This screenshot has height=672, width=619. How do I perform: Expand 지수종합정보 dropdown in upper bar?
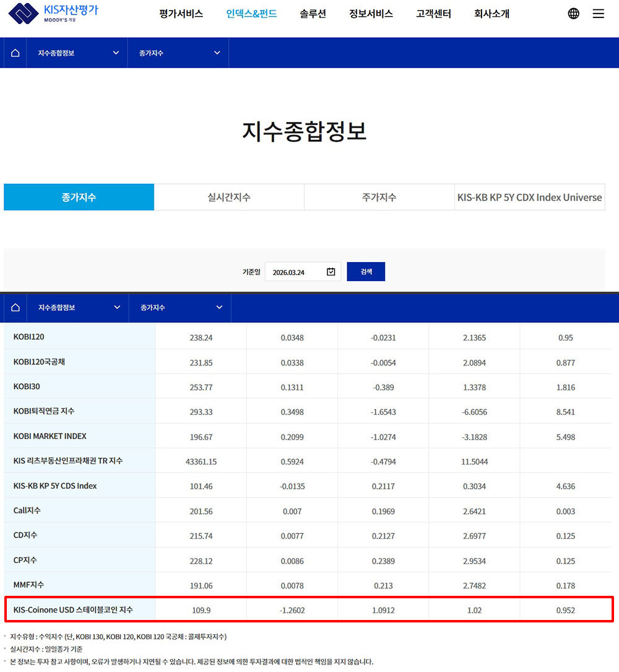[77, 53]
